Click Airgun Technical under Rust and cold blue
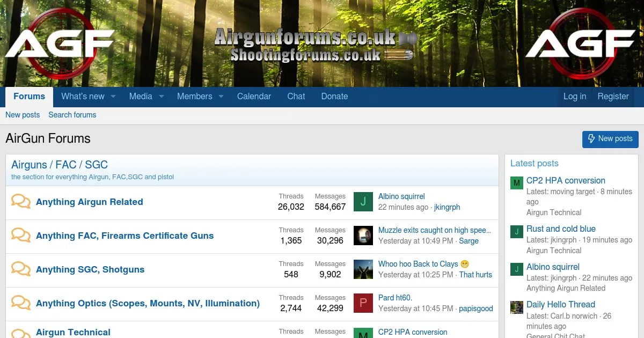 pyautogui.click(x=554, y=251)
